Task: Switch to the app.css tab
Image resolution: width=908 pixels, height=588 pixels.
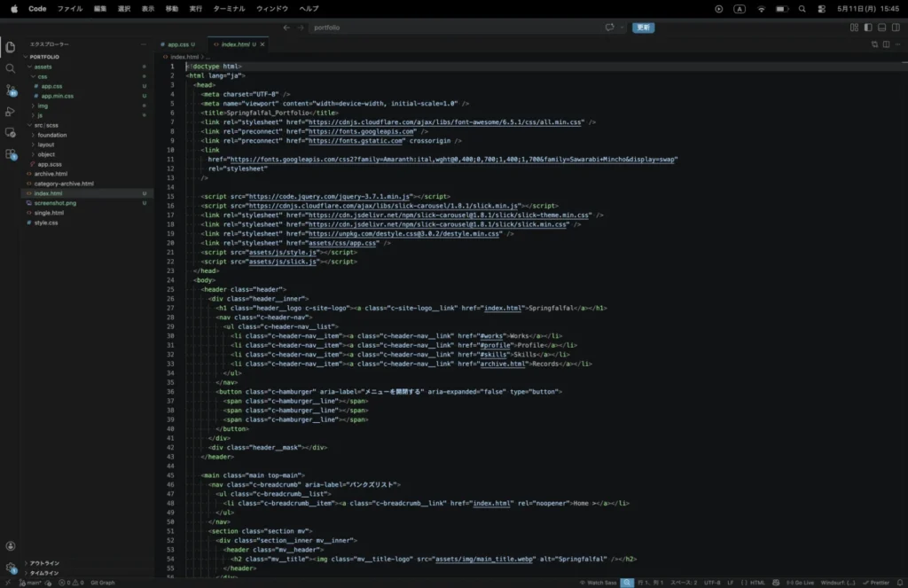Action: (177, 44)
